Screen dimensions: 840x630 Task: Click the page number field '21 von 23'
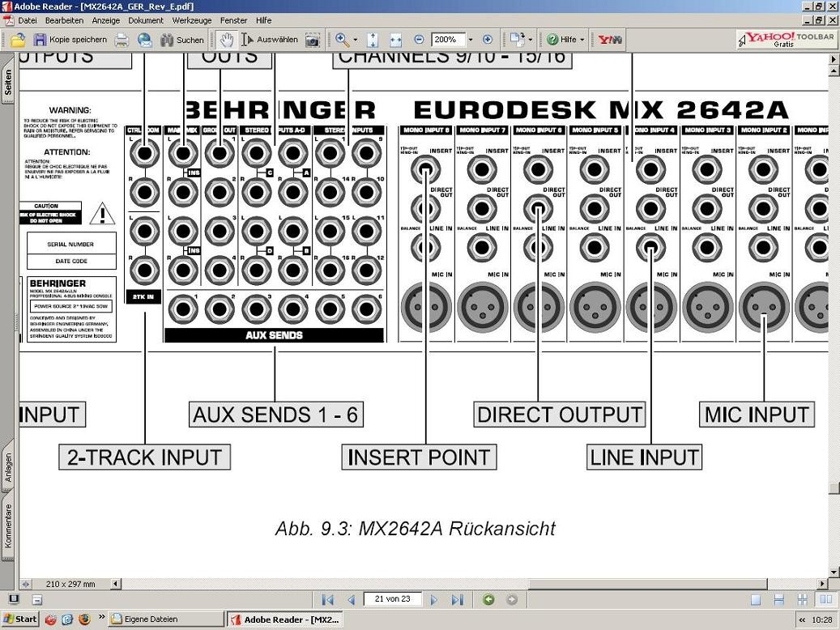point(392,599)
